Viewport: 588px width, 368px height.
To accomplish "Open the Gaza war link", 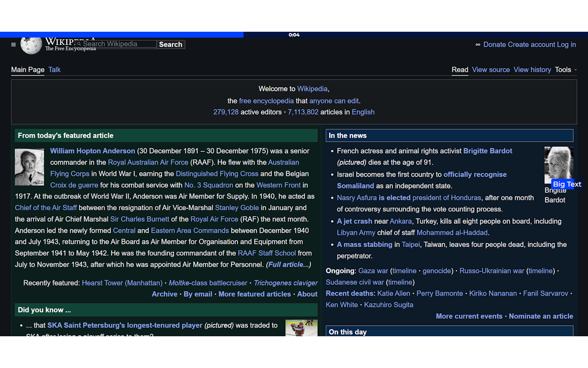I will (x=373, y=271).
